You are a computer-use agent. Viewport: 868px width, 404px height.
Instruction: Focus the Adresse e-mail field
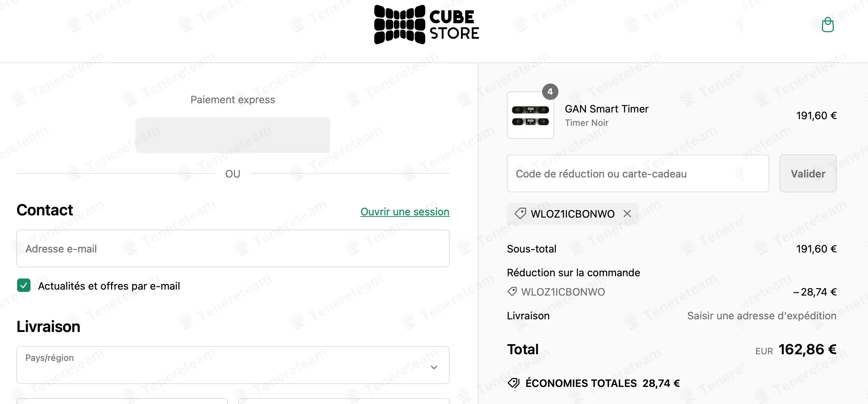tap(233, 248)
